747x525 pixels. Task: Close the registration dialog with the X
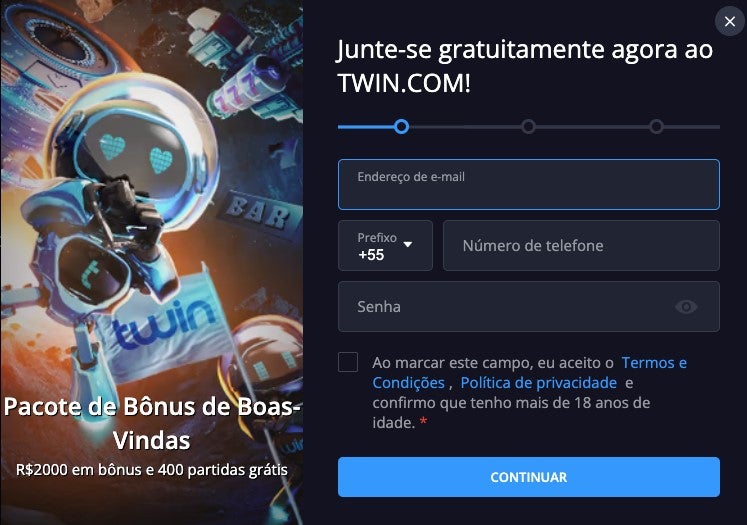click(x=729, y=21)
